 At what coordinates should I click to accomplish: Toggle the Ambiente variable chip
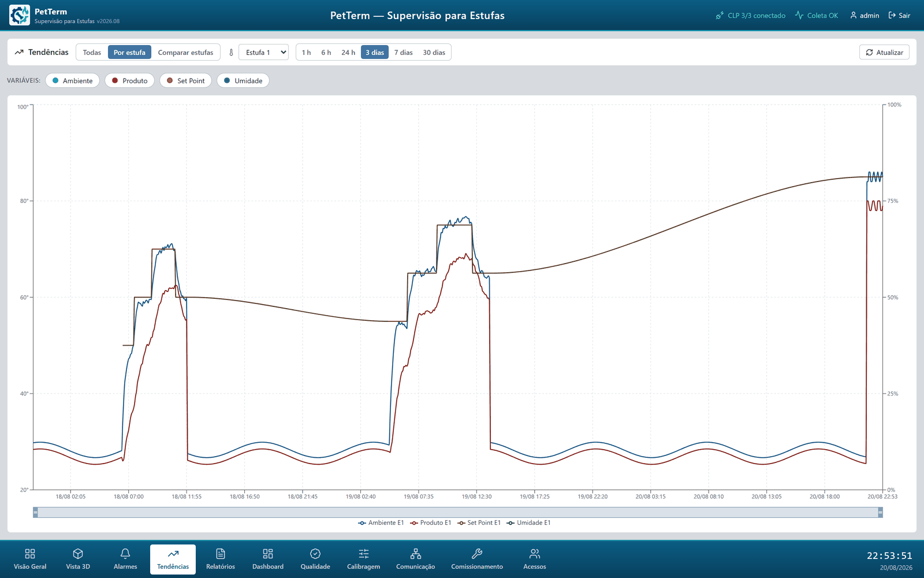click(72, 81)
